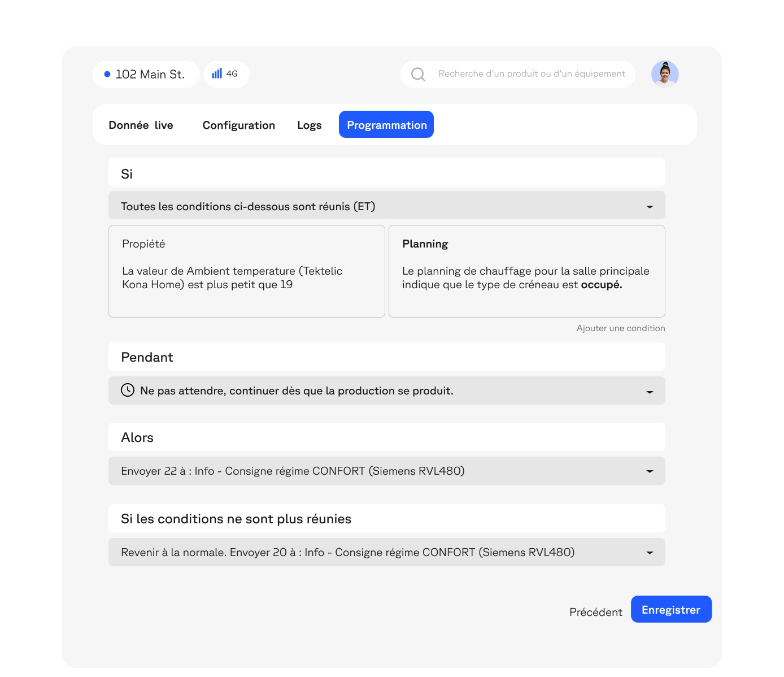
Task: Expand the "Envoyer 22 à" action dropdown
Action: click(x=650, y=471)
